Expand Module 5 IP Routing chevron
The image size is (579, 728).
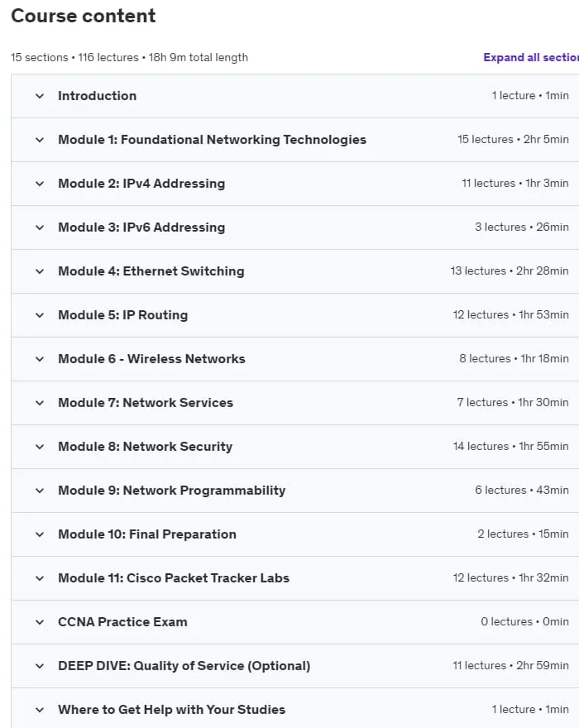(x=40, y=315)
